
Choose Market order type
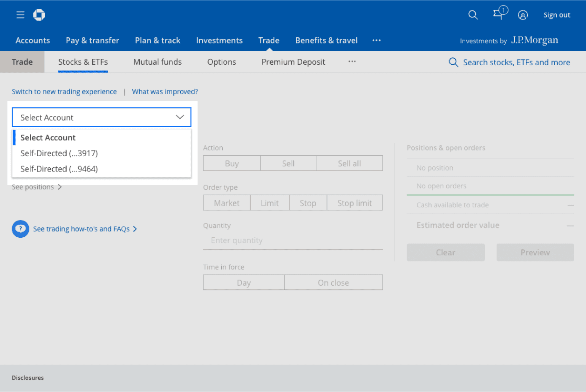coord(227,203)
